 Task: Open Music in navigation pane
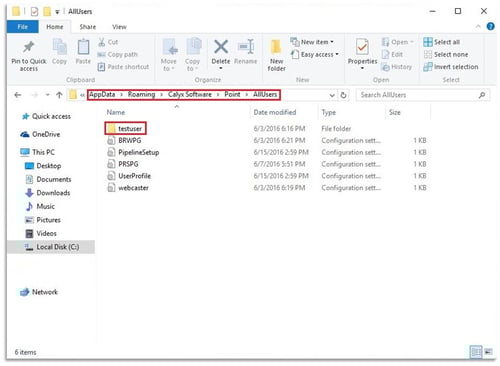click(40, 206)
